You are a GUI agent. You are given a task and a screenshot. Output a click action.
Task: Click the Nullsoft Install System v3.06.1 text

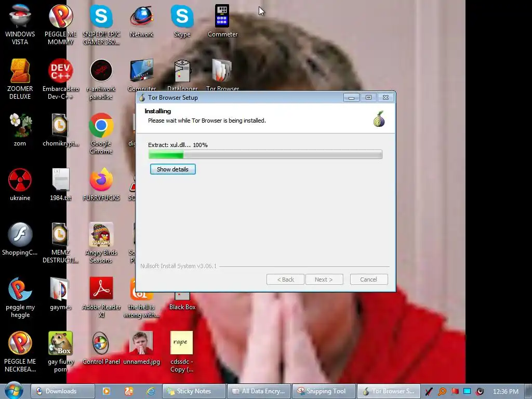click(x=178, y=266)
